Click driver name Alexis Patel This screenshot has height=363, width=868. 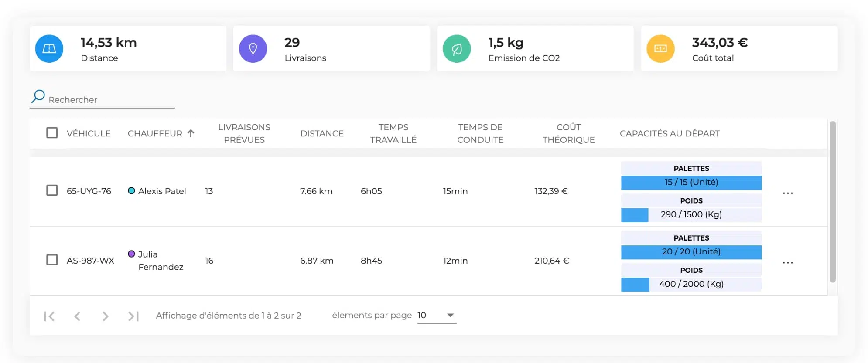(x=162, y=191)
